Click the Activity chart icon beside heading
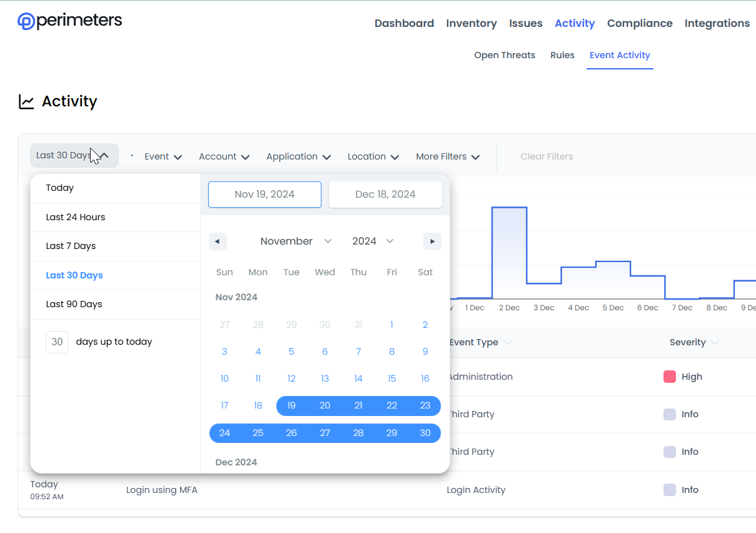Viewport: 756px width, 533px height. (x=26, y=101)
